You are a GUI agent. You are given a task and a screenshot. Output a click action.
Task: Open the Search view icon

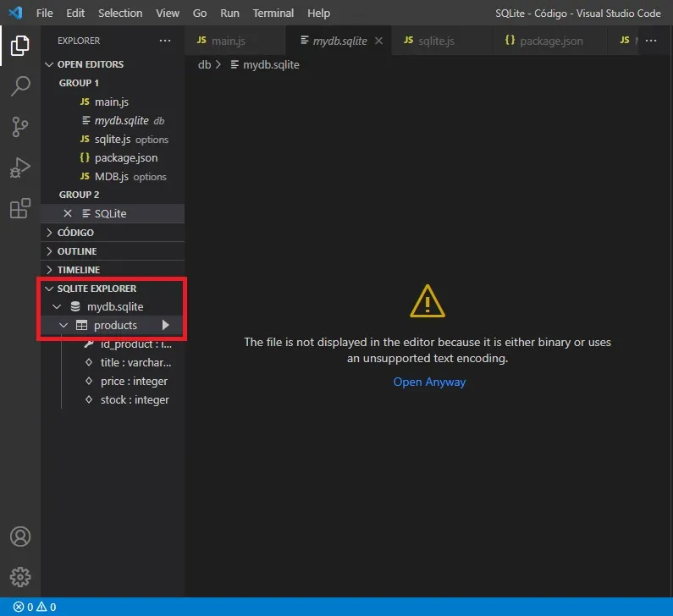point(19,86)
